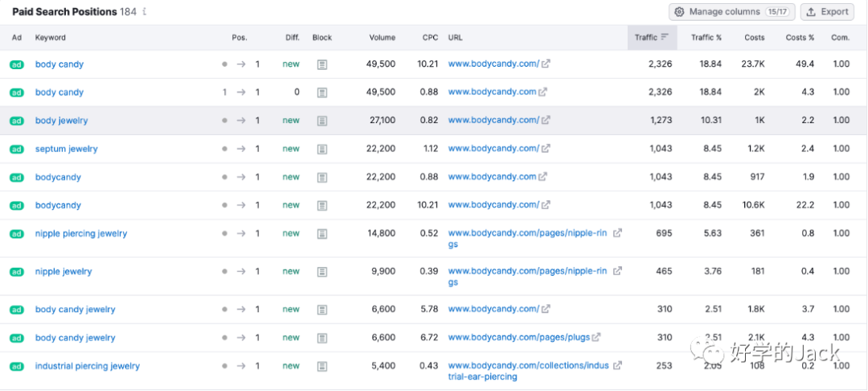Click the ad badge in septum jewelry row
Viewport: 868px width, 391px height.
point(17,149)
